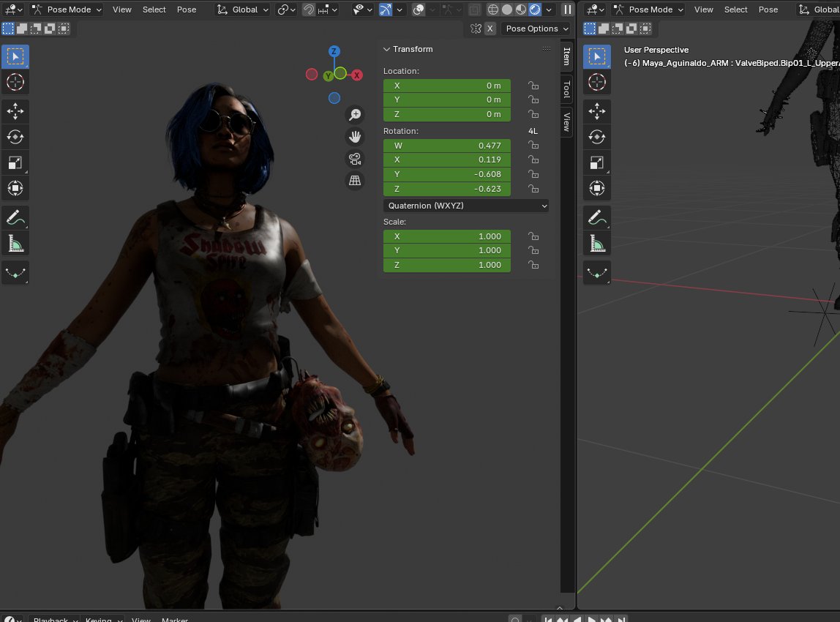Choose Subtract selection mode in left viewport

pyautogui.click(x=36, y=29)
